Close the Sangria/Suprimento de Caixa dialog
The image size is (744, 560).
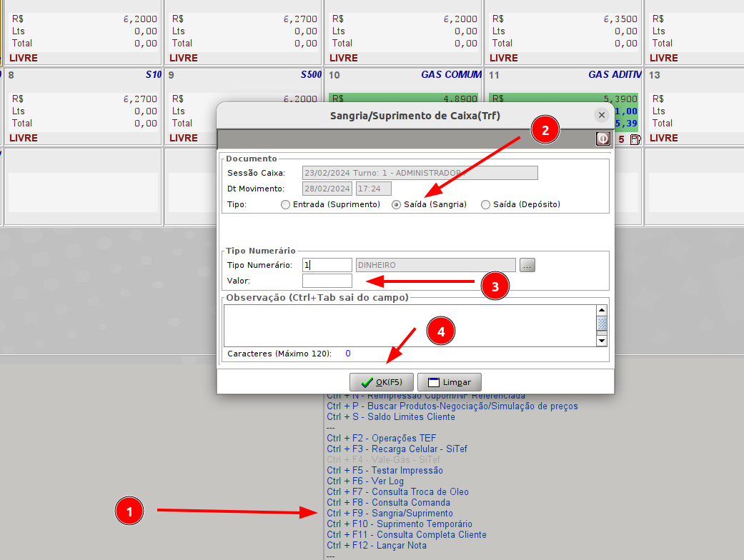coord(602,115)
